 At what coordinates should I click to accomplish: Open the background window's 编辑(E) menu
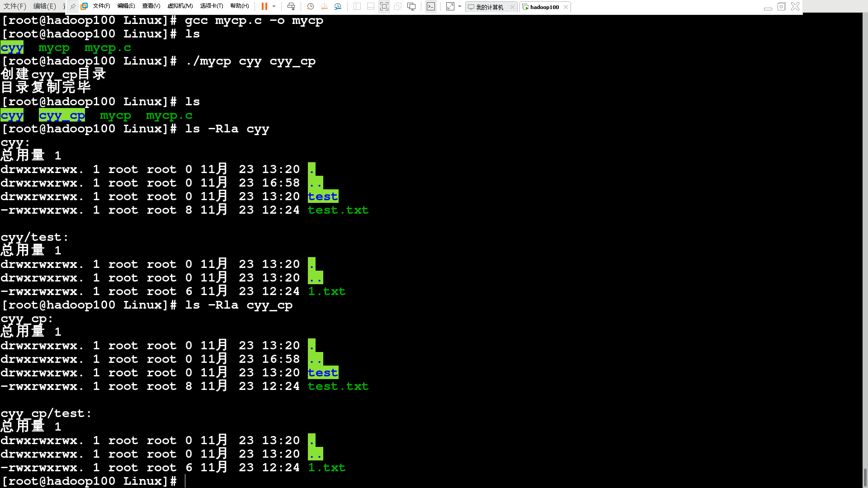click(x=45, y=6)
